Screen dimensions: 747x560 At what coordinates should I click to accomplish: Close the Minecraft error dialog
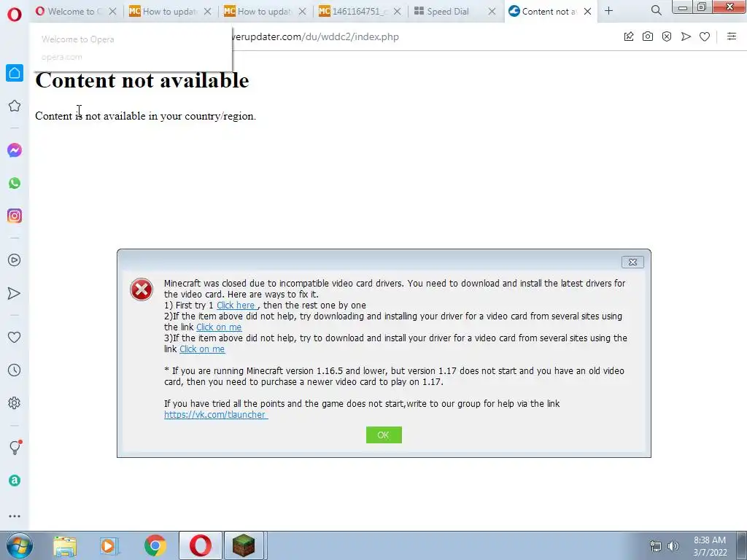[632, 262]
